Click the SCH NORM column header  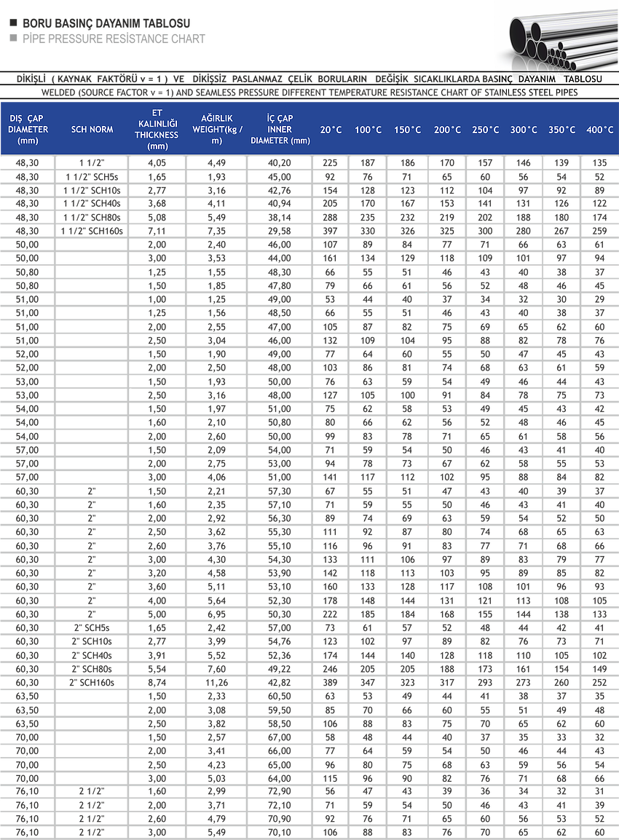[92, 130]
